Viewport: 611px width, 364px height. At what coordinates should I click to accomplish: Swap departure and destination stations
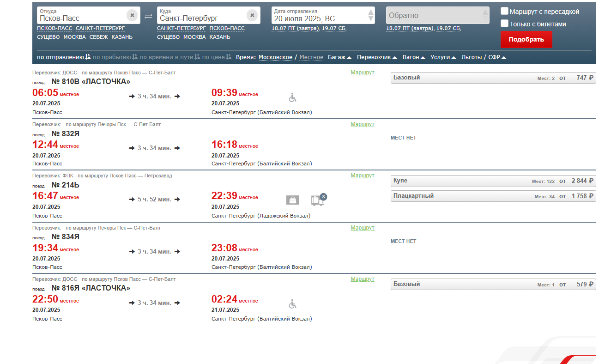click(x=148, y=16)
